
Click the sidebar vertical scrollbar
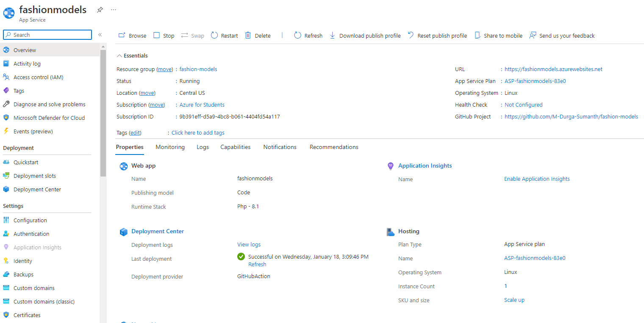(x=103, y=113)
